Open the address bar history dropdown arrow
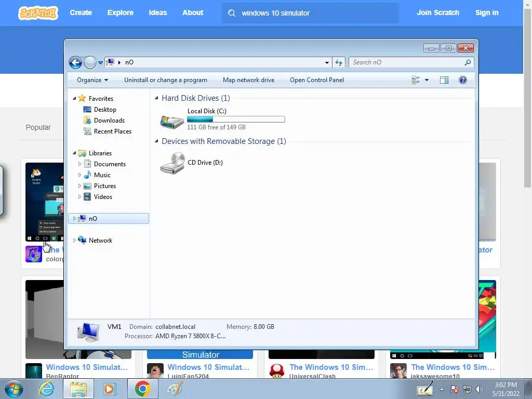The image size is (532, 399). coord(327,62)
